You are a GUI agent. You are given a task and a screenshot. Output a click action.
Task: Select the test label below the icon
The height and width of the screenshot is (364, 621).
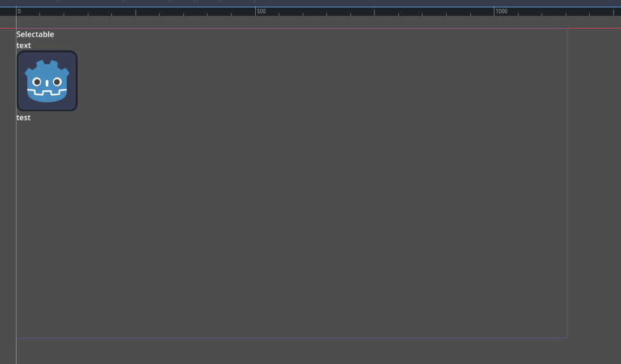coord(24,118)
